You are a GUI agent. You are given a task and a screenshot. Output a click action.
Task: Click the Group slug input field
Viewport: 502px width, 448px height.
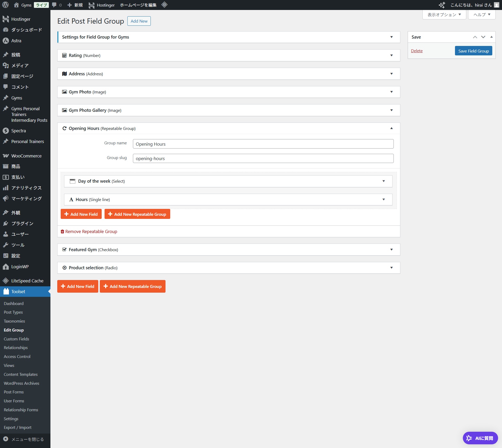click(x=263, y=159)
